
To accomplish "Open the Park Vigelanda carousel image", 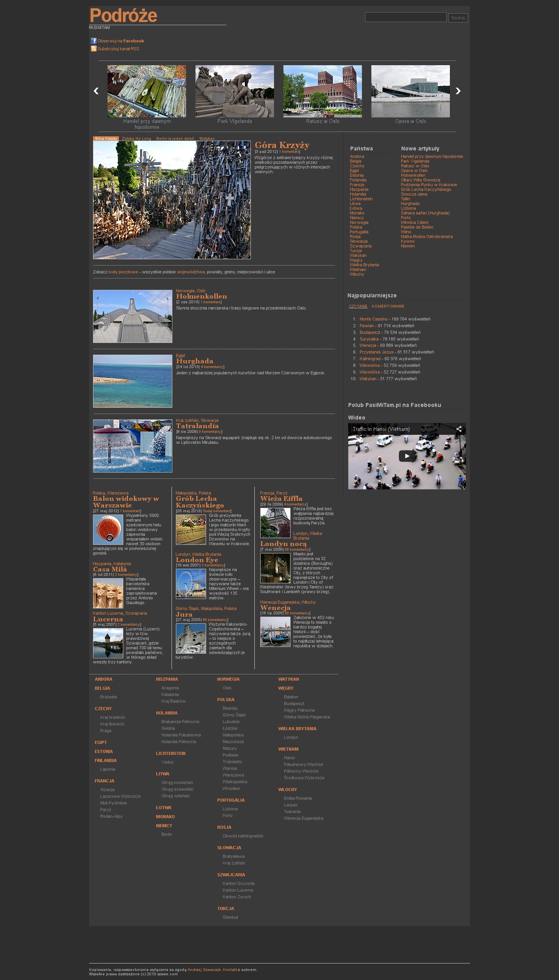I will (234, 91).
